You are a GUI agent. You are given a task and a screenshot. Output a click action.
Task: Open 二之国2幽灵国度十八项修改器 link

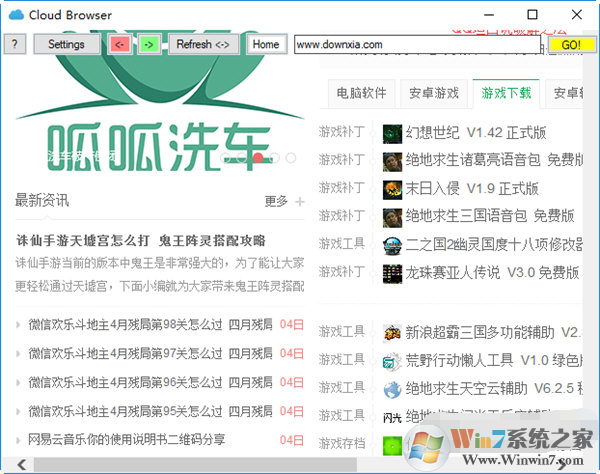(494, 244)
